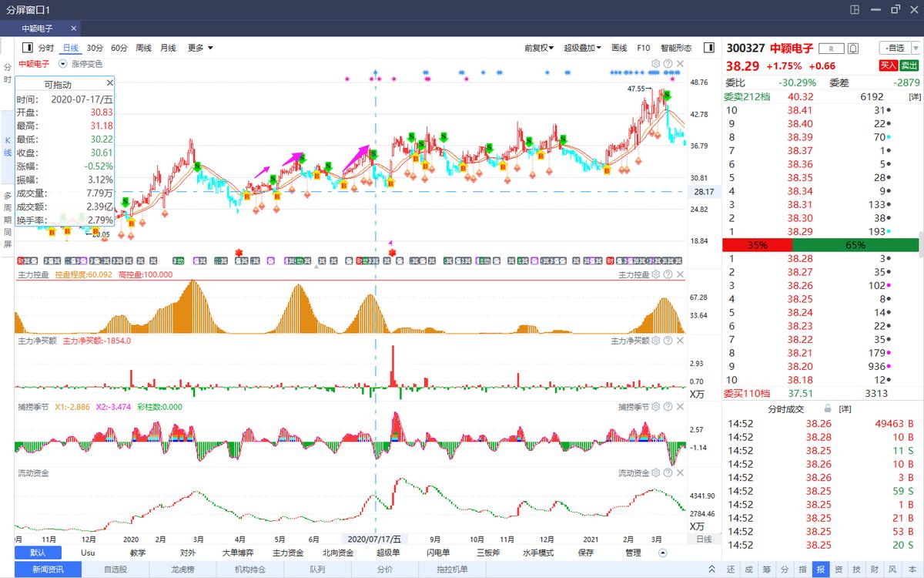Close the 捕捞季节 indicator panel
Viewport: 924px width, 578px height.
(680, 407)
